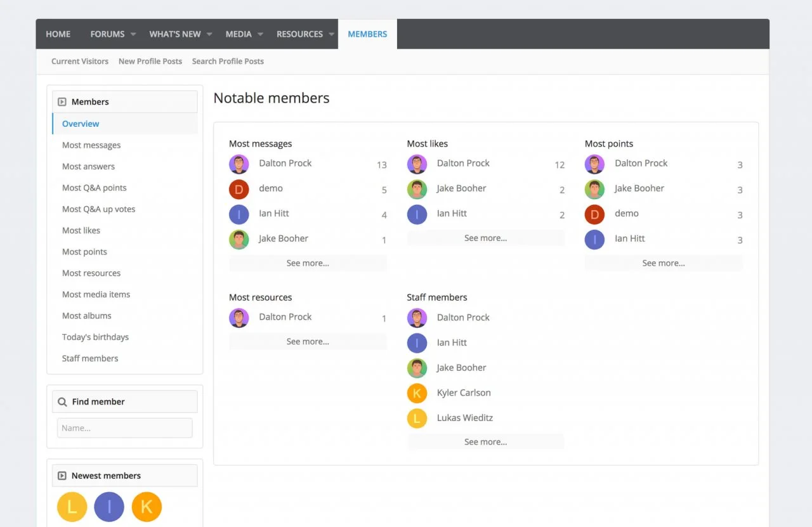Viewport: 812px width, 527px height.
Task: Click See more under Most points
Action: tap(664, 263)
